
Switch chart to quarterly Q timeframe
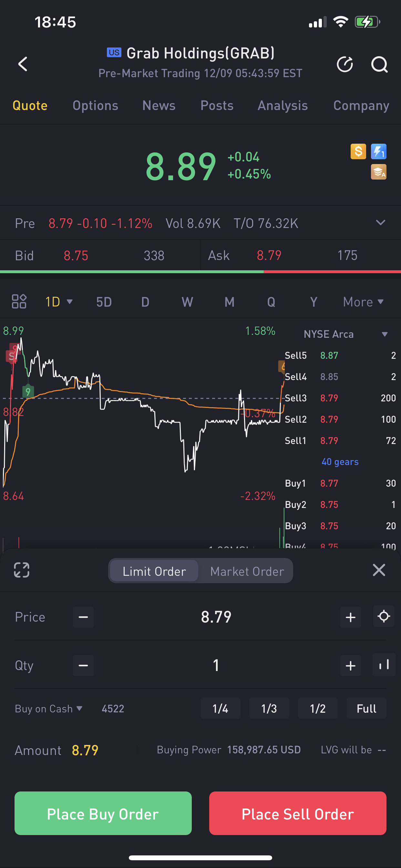click(x=271, y=302)
